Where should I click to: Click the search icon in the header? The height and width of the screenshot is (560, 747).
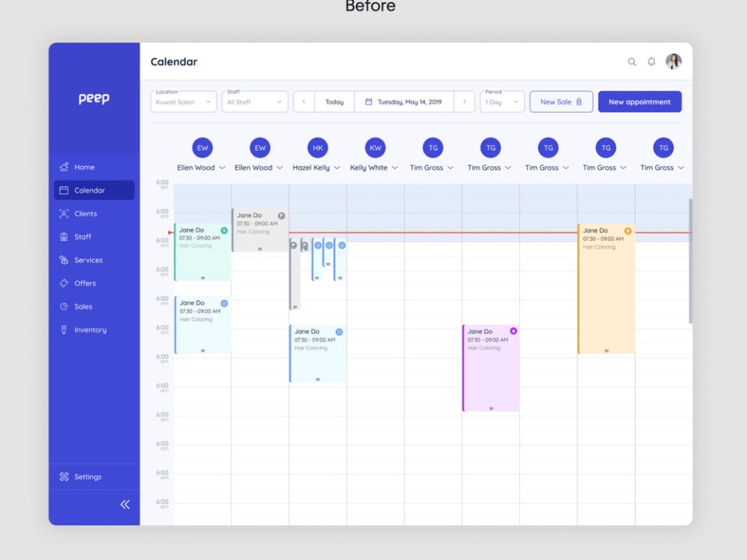pos(631,62)
